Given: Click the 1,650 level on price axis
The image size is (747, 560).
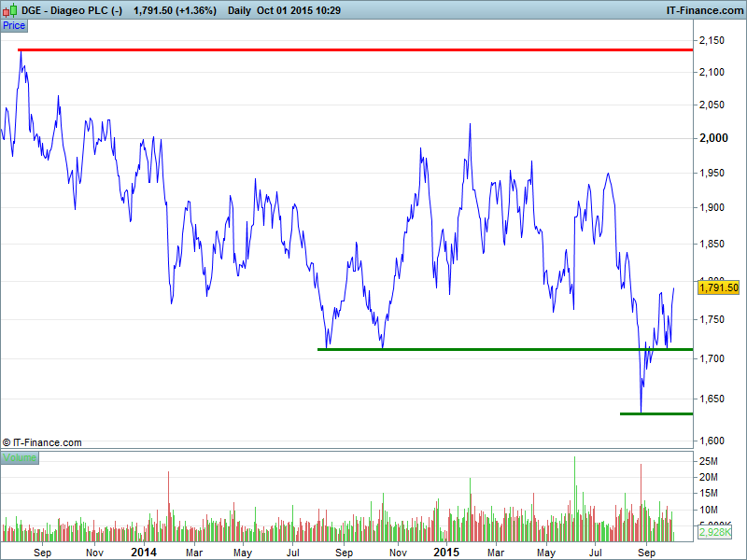Looking at the screenshot, I should (713, 399).
